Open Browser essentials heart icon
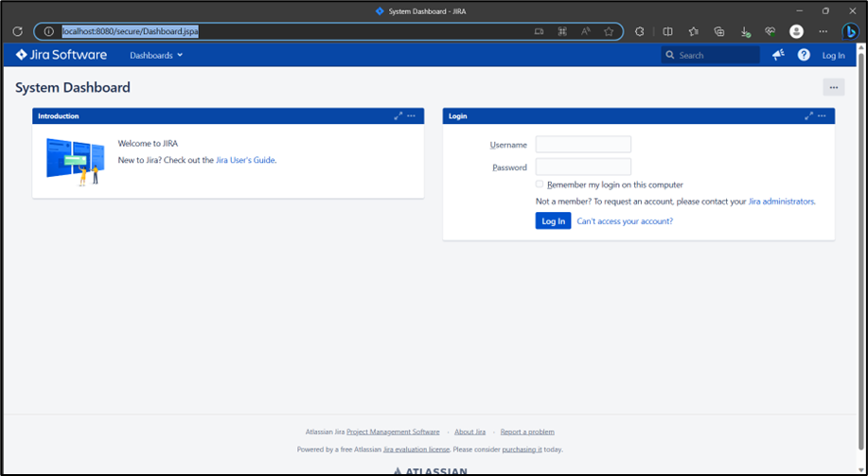868x476 pixels. pyautogui.click(x=770, y=31)
